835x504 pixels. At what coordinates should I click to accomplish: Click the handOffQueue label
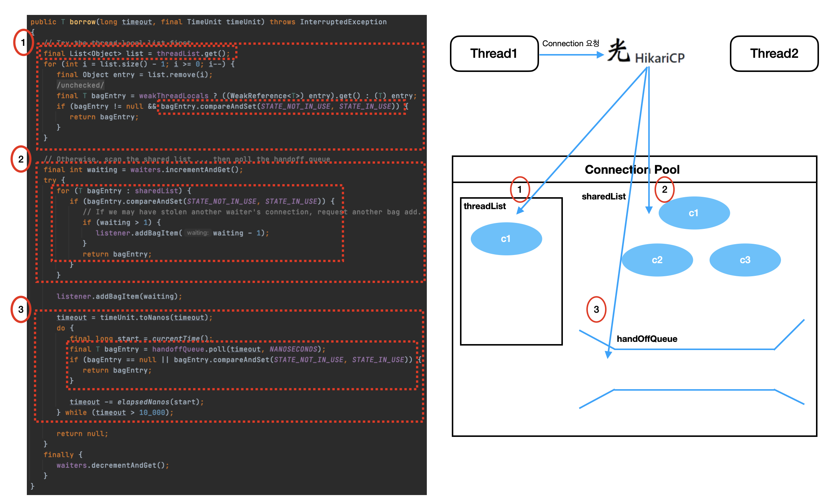[x=647, y=339]
